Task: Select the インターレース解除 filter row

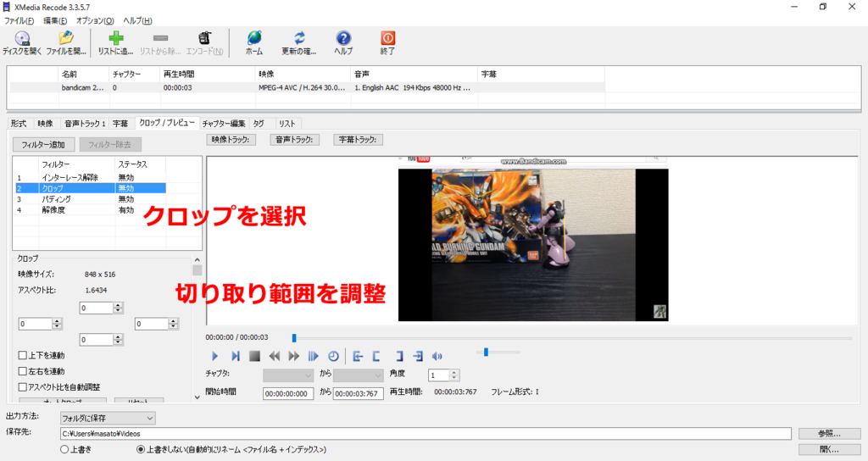Action: [90, 178]
